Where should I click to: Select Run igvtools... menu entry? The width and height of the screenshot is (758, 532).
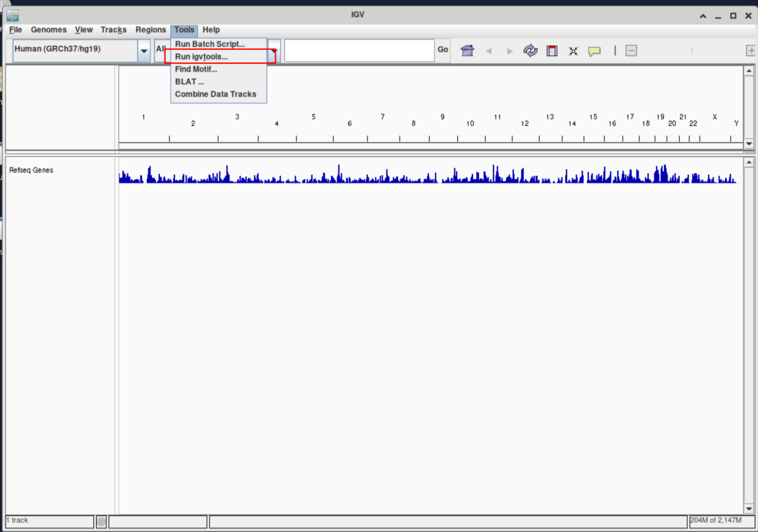point(218,57)
